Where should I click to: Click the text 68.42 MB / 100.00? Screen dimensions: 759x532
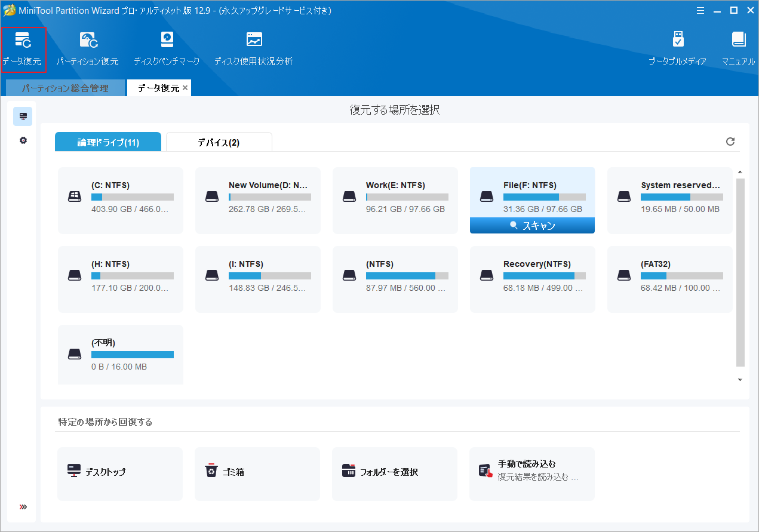point(681,288)
